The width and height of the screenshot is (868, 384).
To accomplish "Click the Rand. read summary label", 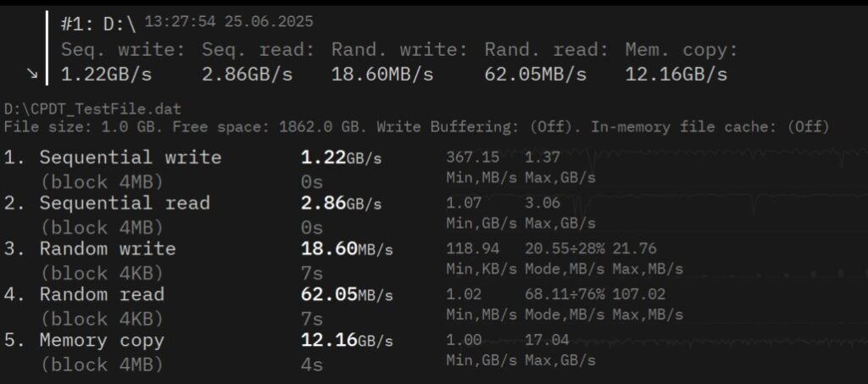I will [546, 50].
